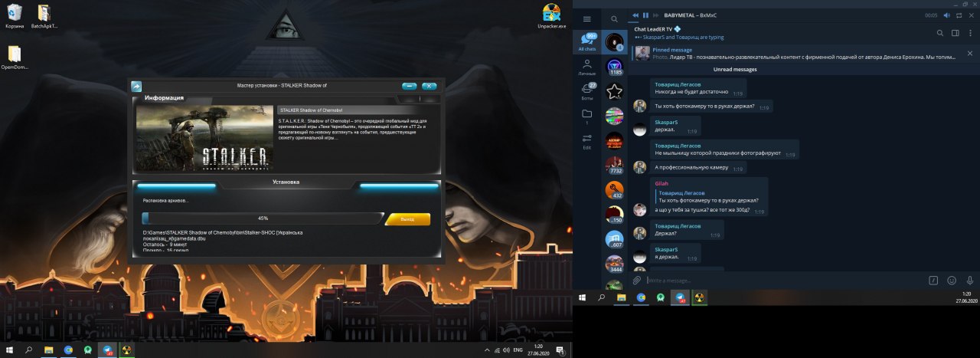Click the attach file paperclip icon
The image size is (980, 358).
[x=636, y=281]
